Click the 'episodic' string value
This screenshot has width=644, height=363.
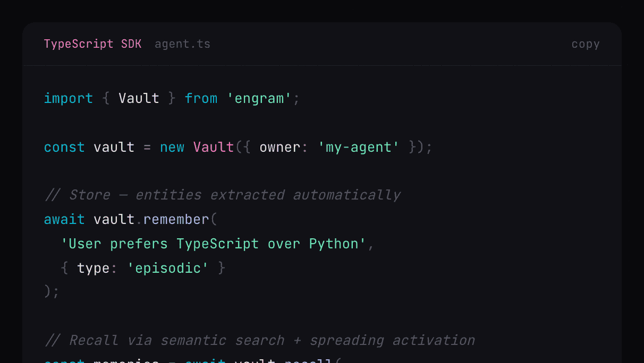167,269
